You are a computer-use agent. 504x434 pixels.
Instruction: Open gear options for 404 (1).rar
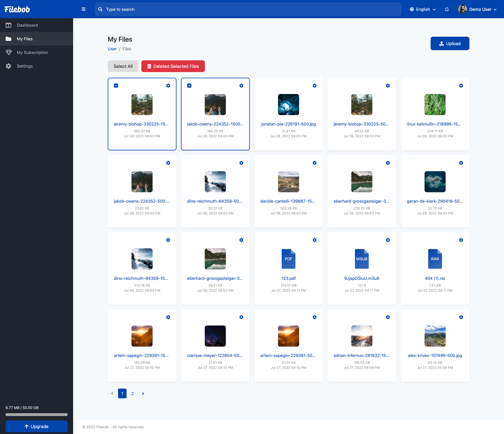point(461,240)
